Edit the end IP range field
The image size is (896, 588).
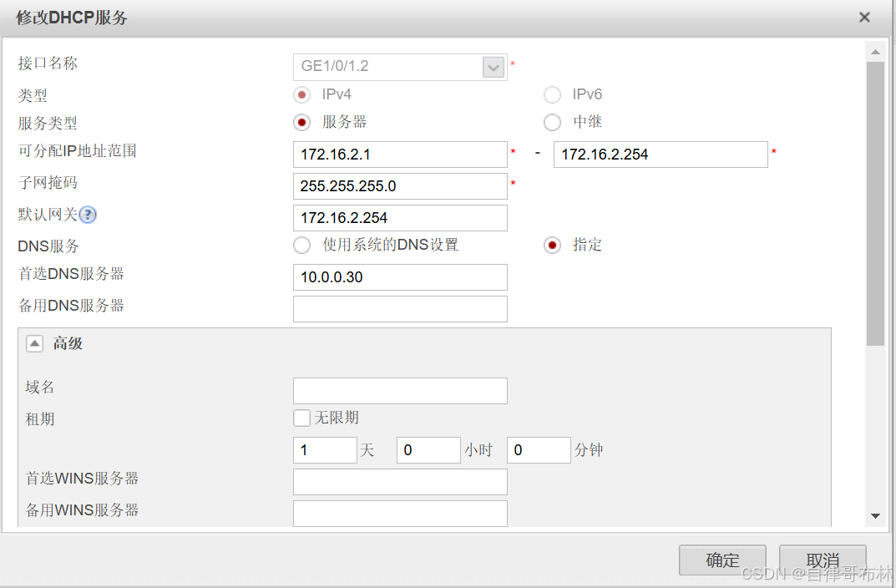click(661, 155)
